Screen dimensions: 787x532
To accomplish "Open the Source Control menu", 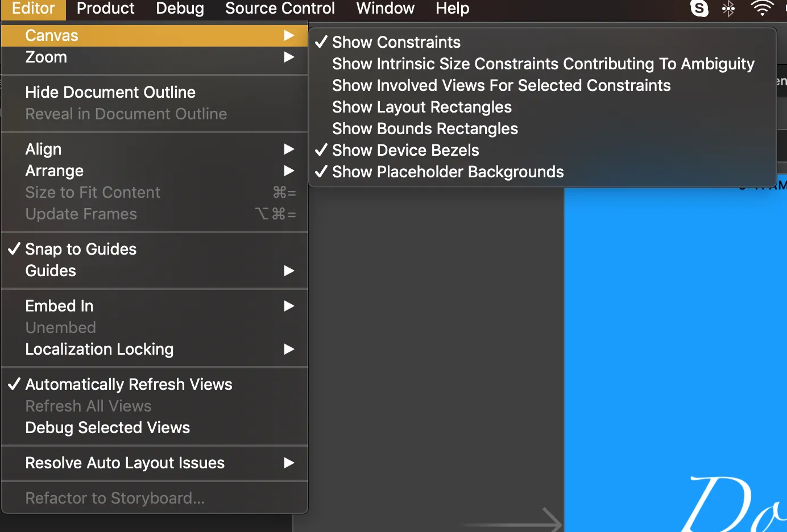I will click(280, 9).
